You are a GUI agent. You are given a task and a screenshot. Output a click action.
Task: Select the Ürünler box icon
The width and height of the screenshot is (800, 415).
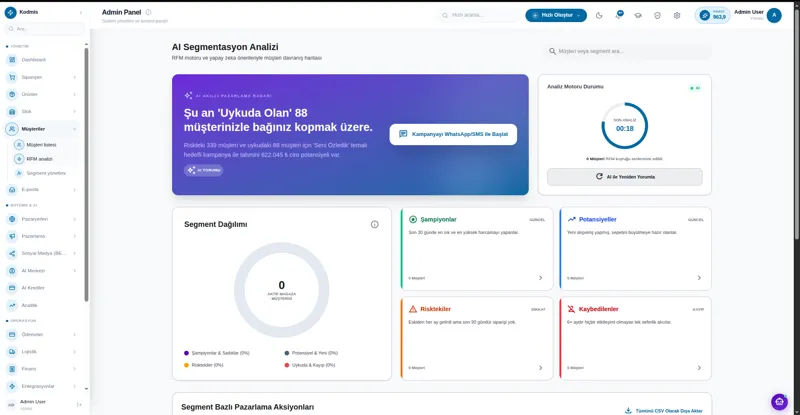(x=12, y=94)
